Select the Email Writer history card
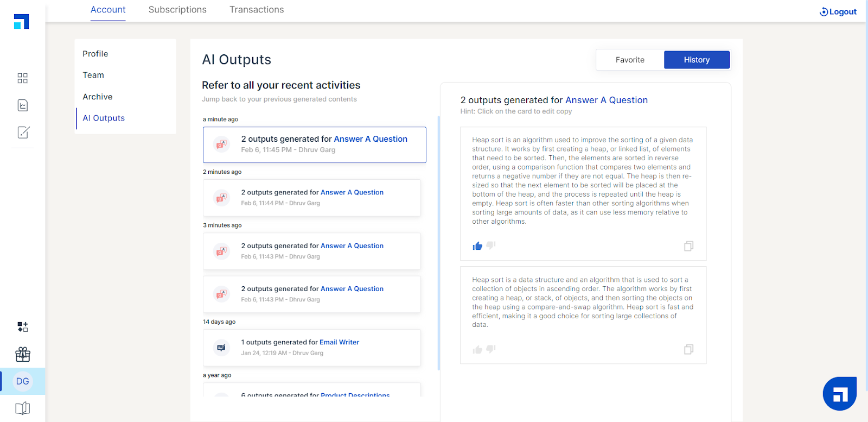Viewport: 868px width, 422px height. point(312,348)
